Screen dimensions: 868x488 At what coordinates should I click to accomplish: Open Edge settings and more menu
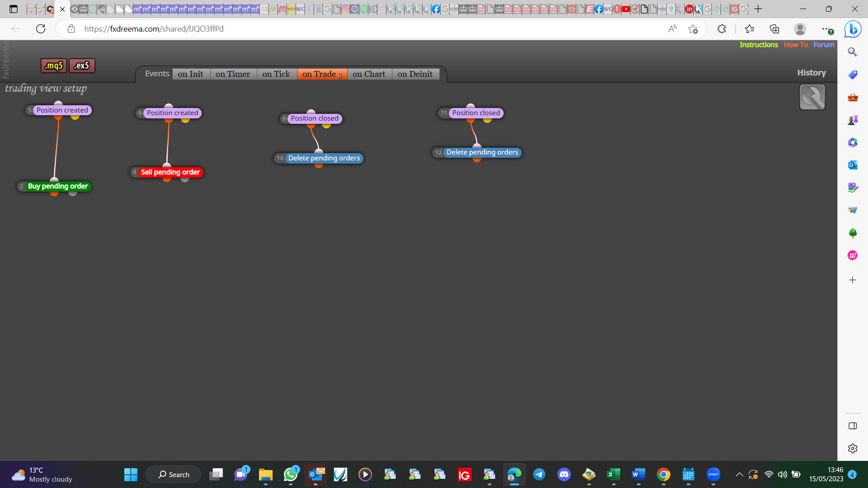[827, 29]
